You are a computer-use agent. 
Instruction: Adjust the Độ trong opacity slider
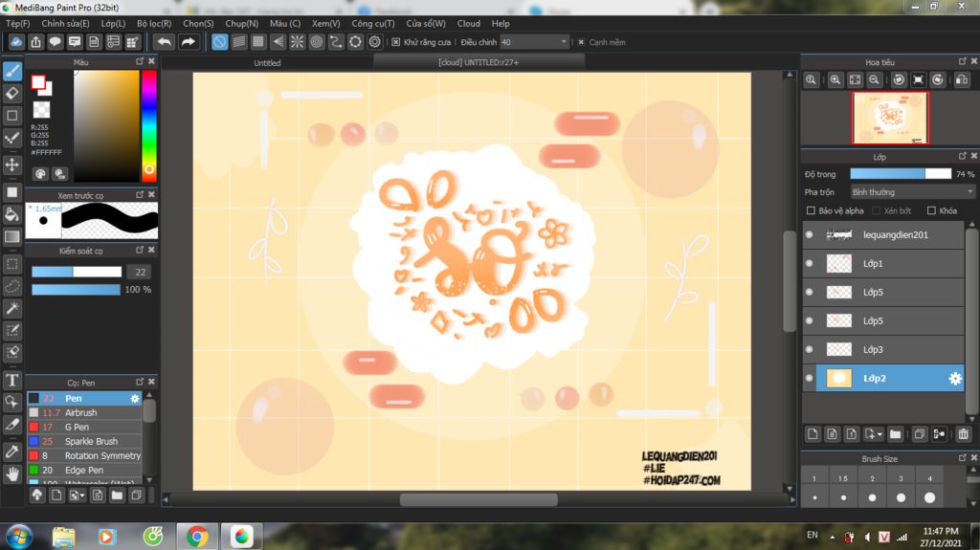coord(901,174)
